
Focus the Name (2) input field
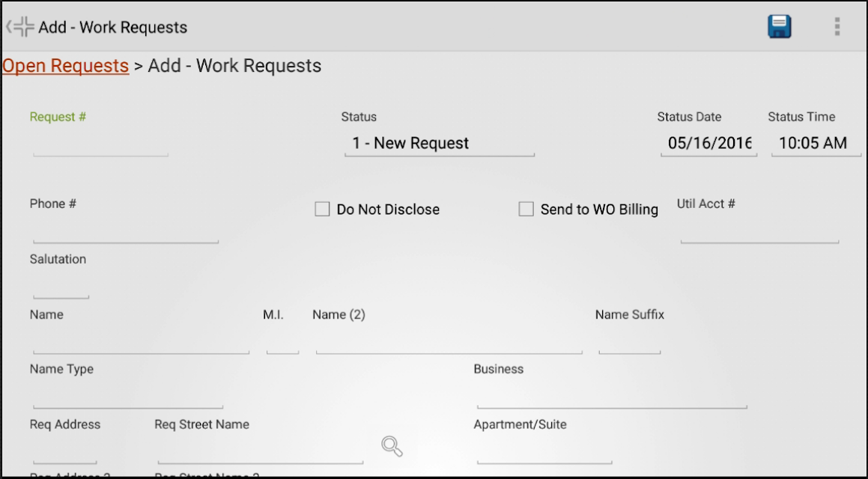[x=449, y=341]
